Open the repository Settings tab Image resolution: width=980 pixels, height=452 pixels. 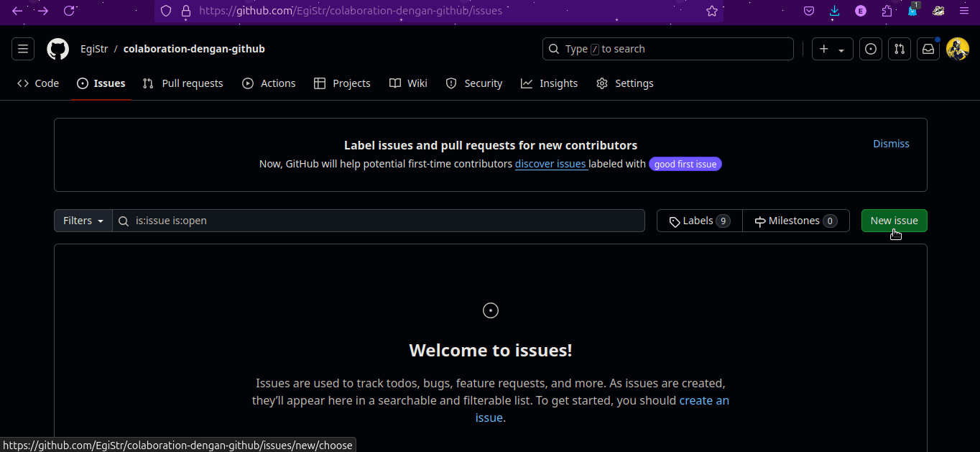coord(625,83)
